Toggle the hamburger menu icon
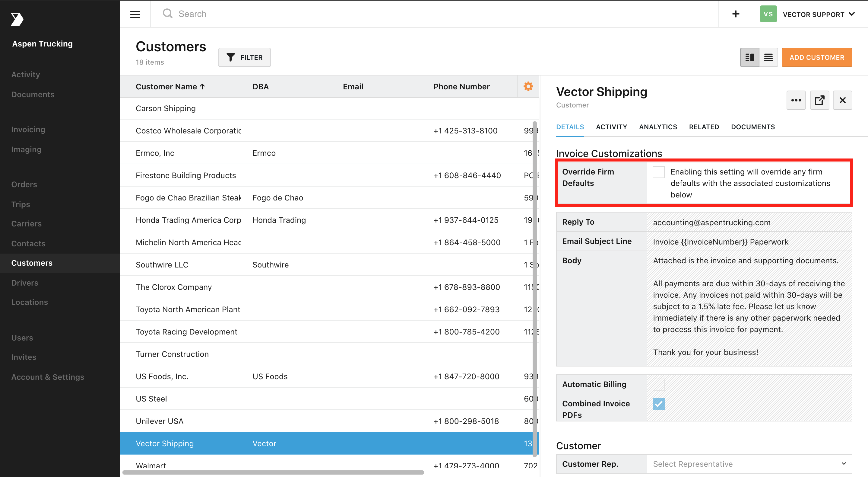868x477 pixels. 135,14
